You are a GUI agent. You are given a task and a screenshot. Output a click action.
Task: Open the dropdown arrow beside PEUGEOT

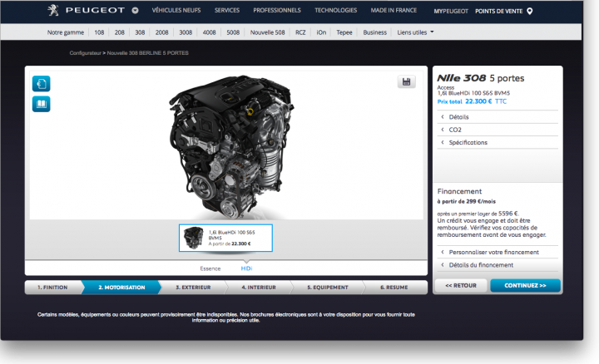[136, 11]
